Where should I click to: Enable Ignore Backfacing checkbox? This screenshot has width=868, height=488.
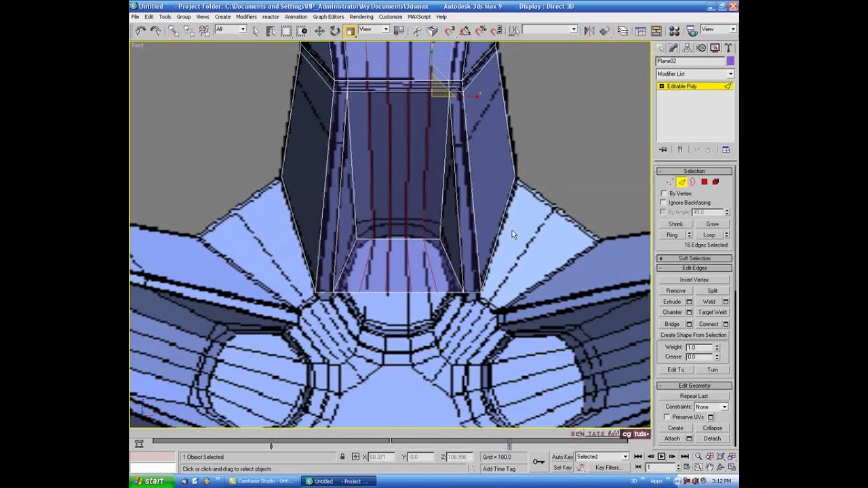(x=664, y=203)
